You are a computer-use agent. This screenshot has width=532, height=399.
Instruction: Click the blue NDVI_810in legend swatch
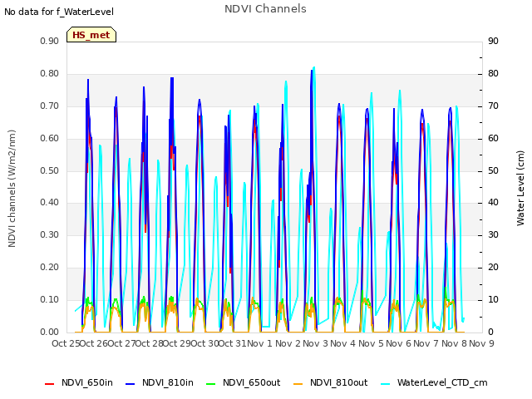(131, 384)
